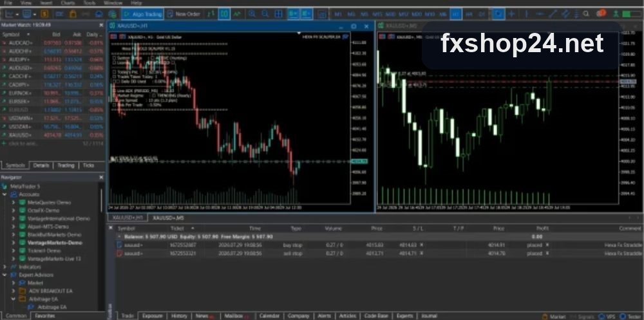This screenshot has width=644, height=320.
Task: Tile chart windows using the grid icon
Action: tap(278, 14)
